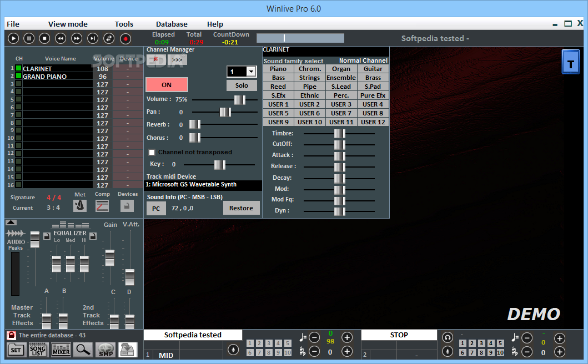Click the CutOff slider handle

339,145
